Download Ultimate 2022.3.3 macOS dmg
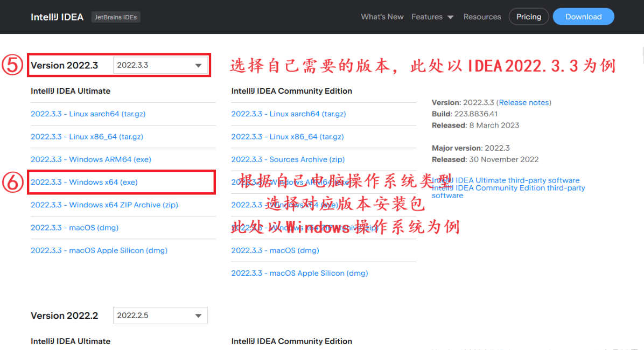 [x=74, y=228]
